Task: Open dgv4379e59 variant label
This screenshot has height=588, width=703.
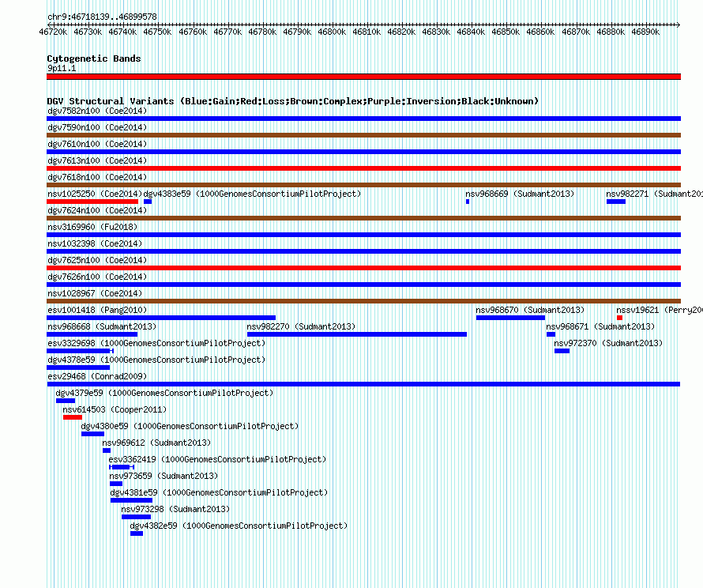Action: [x=164, y=393]
